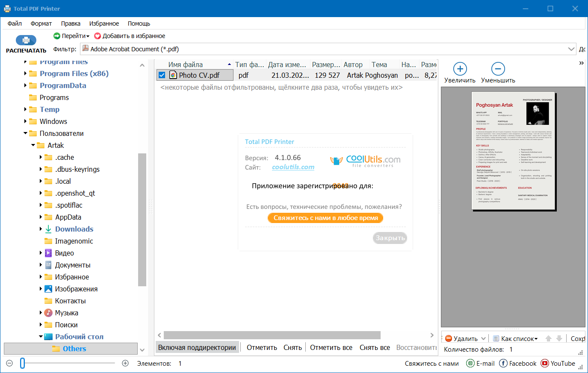Click Свяжитесь с нами in the status bar
Viewport: 588px width, 373px height.
tap(432, 364)
